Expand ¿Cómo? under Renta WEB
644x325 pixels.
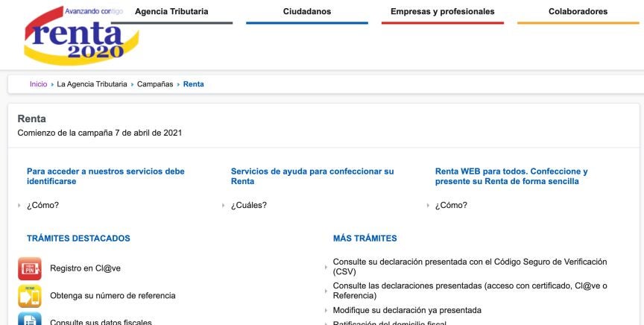pos(451,206)
